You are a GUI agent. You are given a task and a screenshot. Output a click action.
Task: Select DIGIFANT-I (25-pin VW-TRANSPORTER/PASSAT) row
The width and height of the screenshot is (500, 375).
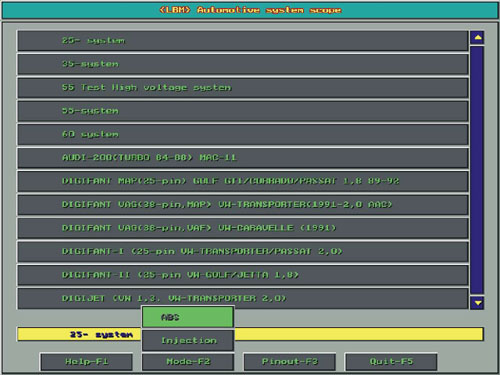click(243, 252)
